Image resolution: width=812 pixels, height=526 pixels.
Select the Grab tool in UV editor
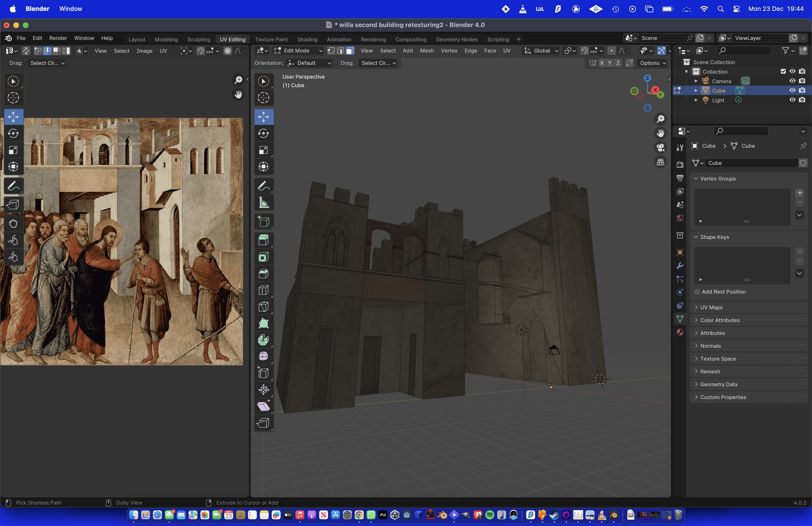coord(13,224)
